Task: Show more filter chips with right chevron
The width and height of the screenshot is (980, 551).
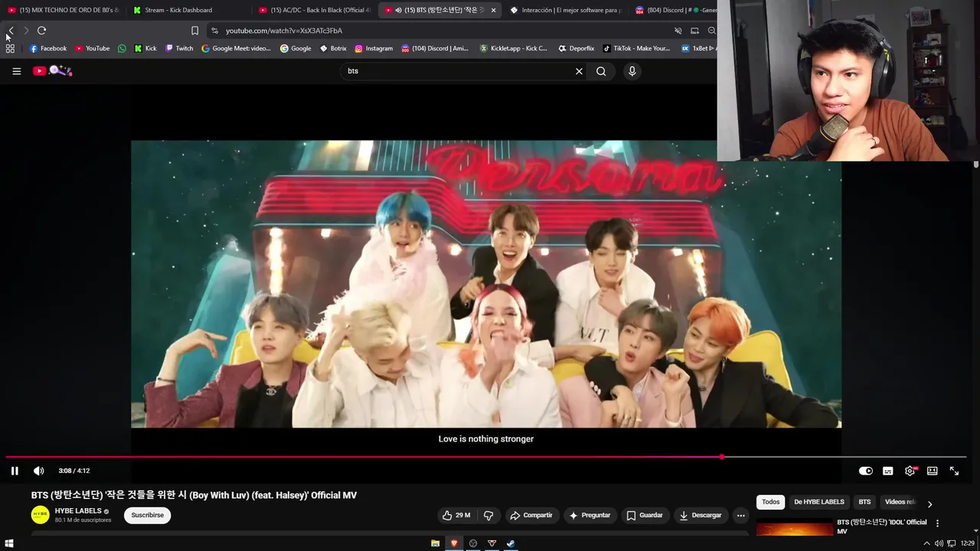Action: pos(929,504)
